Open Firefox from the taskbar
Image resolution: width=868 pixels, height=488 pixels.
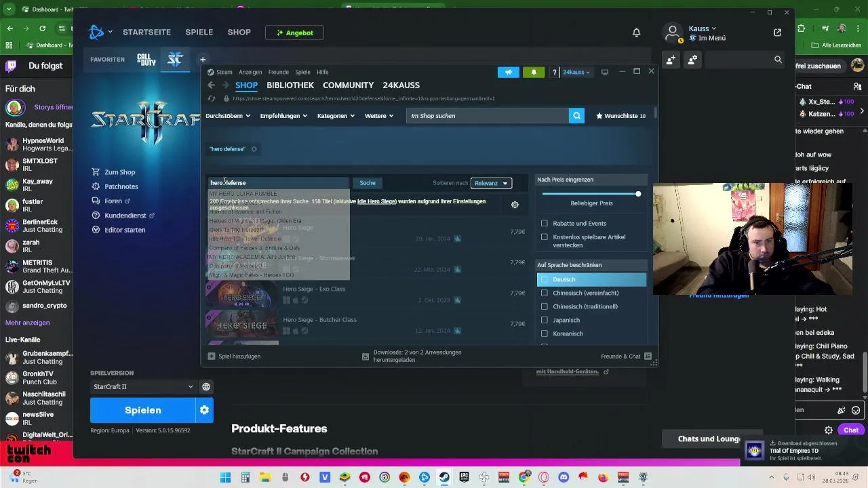(603, 477)
